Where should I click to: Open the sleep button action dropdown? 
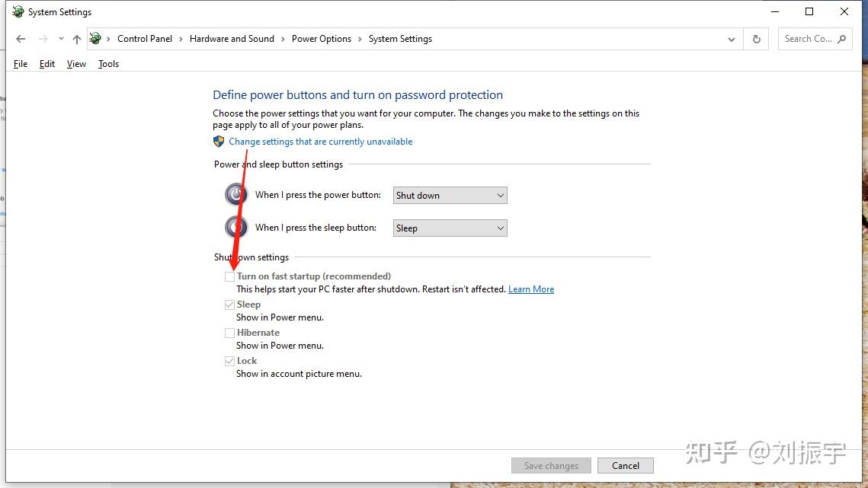[x=450, y=228]
